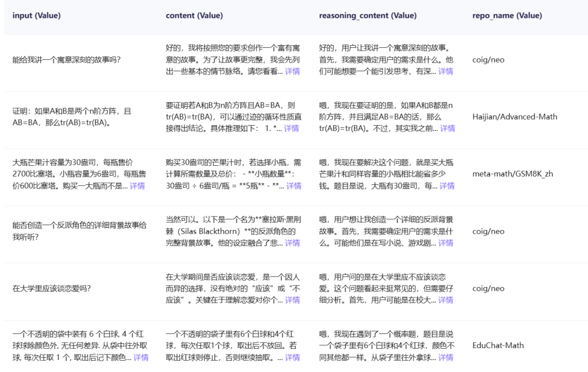
Task: Open 详情 link in content cell starting 购买30盎司的芒果汁
Action: click(294, 186)
